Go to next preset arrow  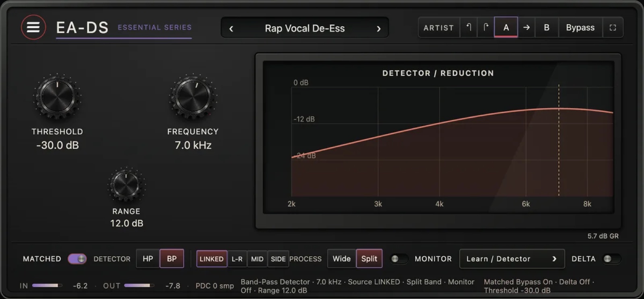coord(378,28)
